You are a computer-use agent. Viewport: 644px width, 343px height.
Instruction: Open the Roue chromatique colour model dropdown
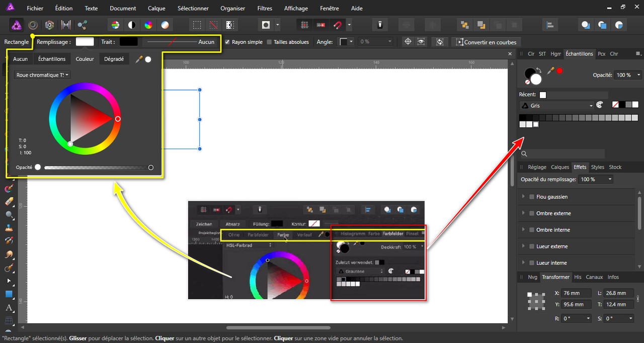point(42,75)
